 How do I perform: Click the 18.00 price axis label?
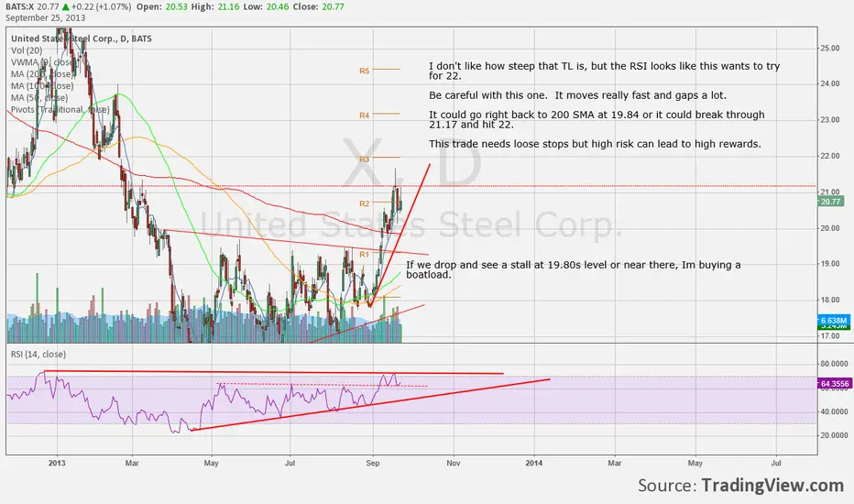click(830, 300)
